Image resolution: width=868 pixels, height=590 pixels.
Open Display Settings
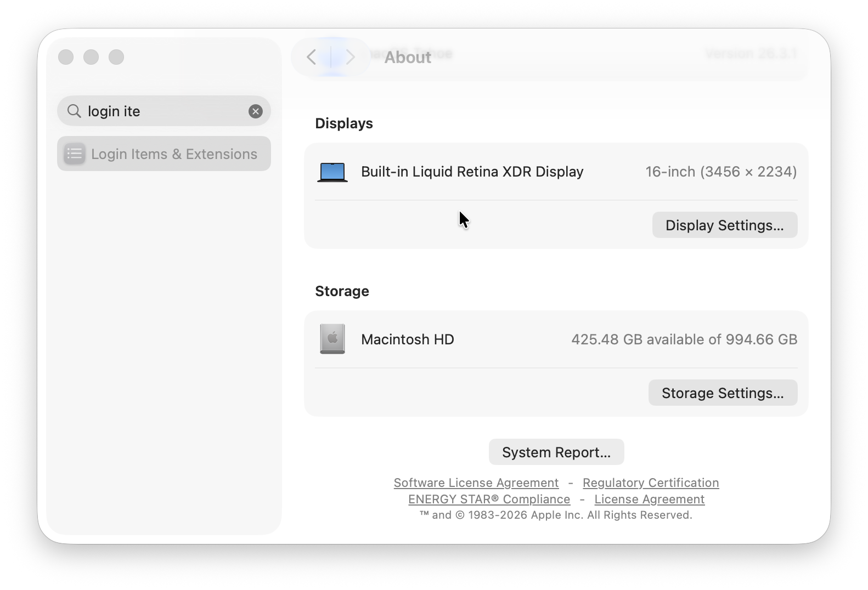pos(724,225)
